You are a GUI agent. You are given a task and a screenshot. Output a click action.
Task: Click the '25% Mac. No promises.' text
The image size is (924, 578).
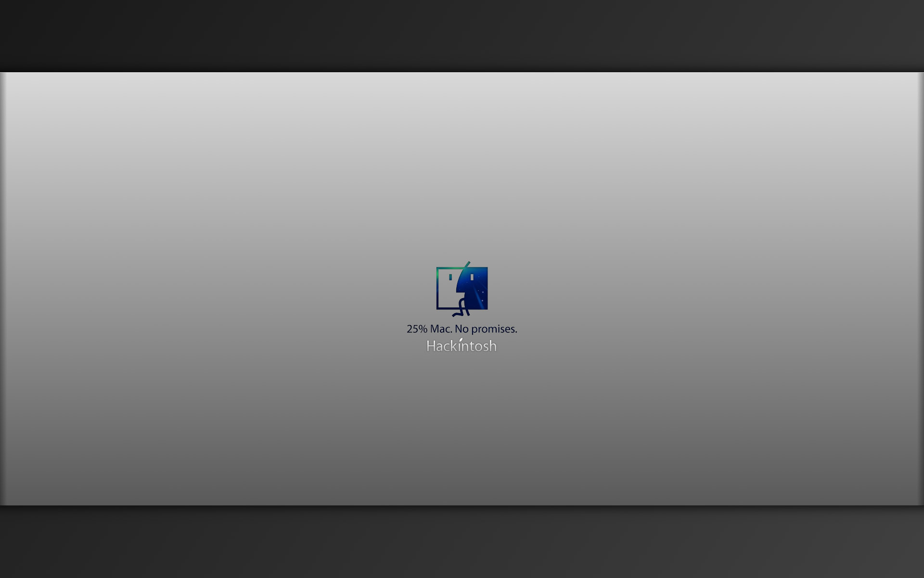(462, 329)
